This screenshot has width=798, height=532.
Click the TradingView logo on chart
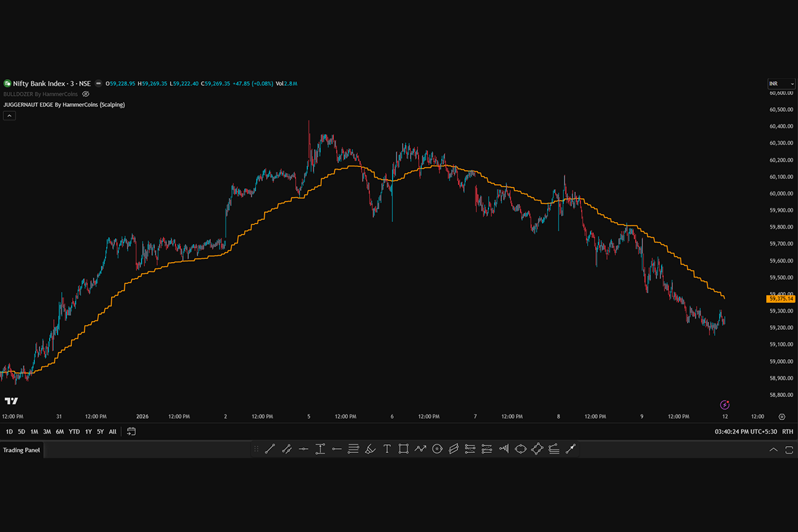(11, 401)
